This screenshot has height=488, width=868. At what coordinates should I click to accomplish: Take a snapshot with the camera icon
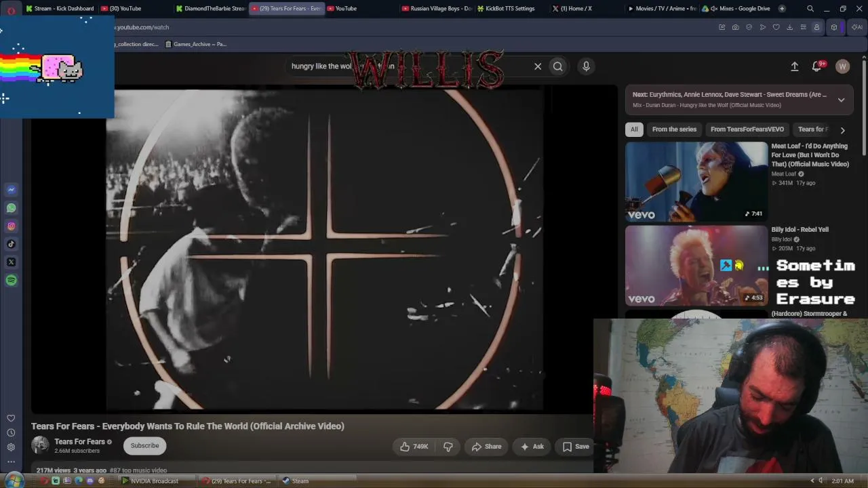(x=735, y=27)
